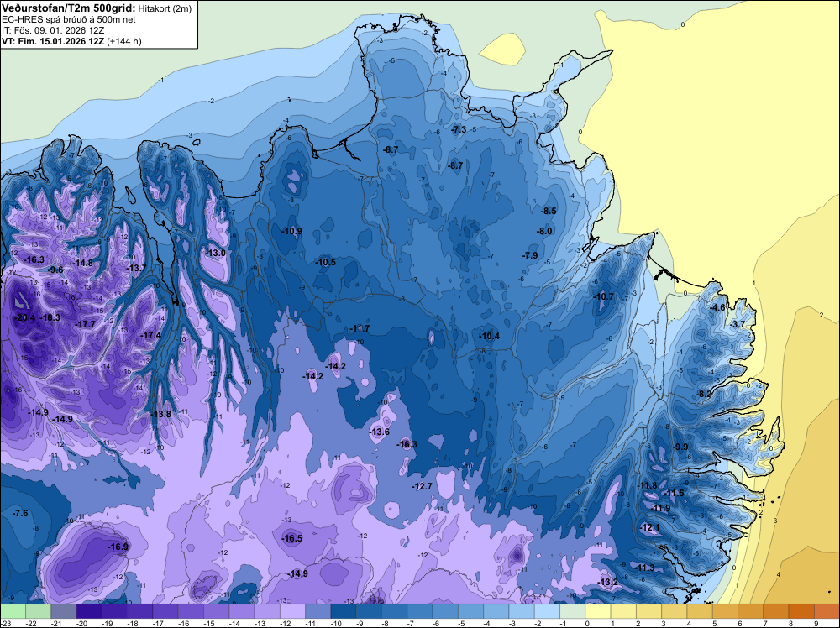Screen dimensions: 840x628
Task: Click the -16.9 temperature value
Action: tap(118, 547)
